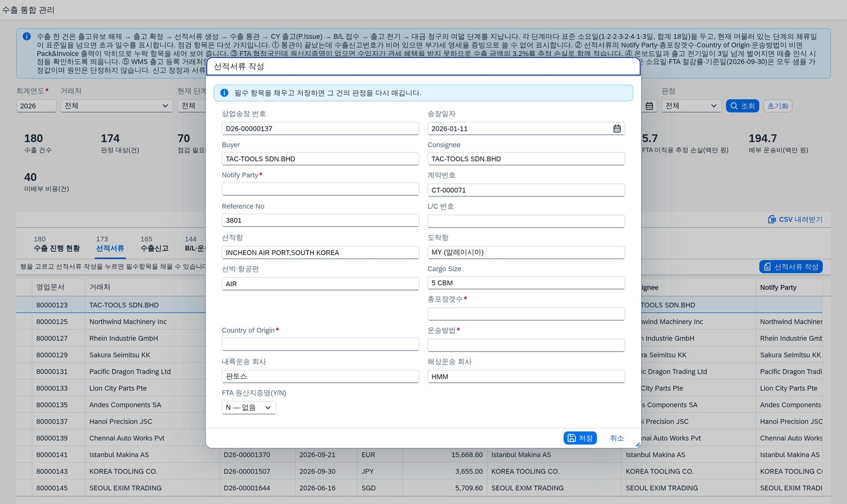Click the Notify Party column header

point(789,287)
